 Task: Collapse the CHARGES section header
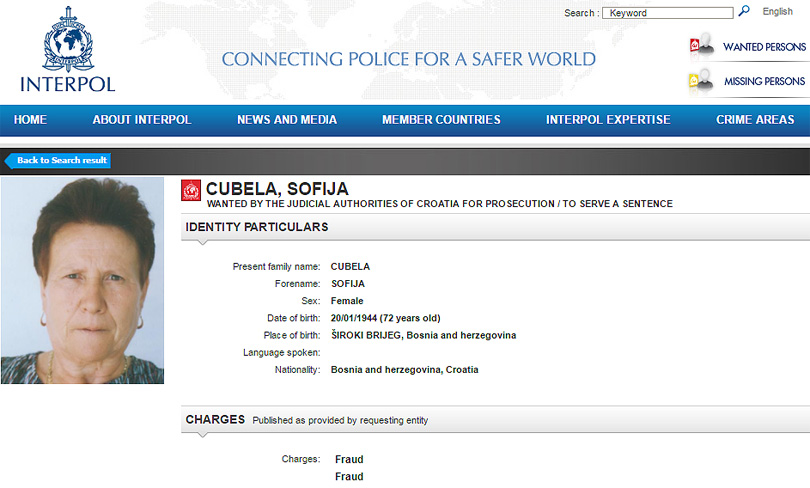495,419
